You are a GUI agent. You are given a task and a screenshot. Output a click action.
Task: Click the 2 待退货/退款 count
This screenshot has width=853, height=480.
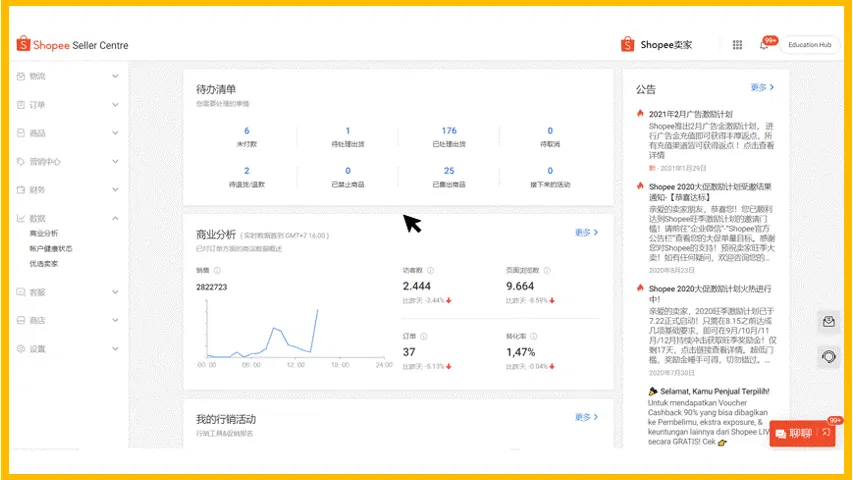[x=246, y=171]
